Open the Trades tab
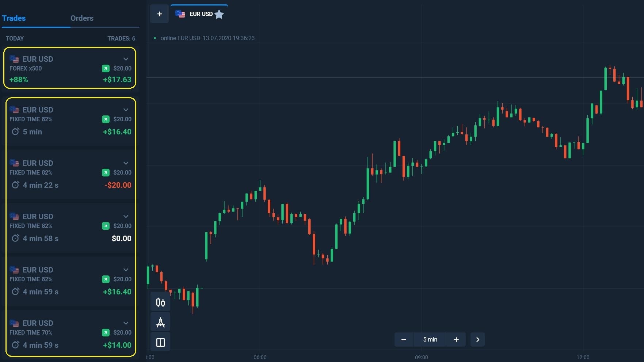The image size is (644, 362). pyautogui.click(x=14, y=18)
